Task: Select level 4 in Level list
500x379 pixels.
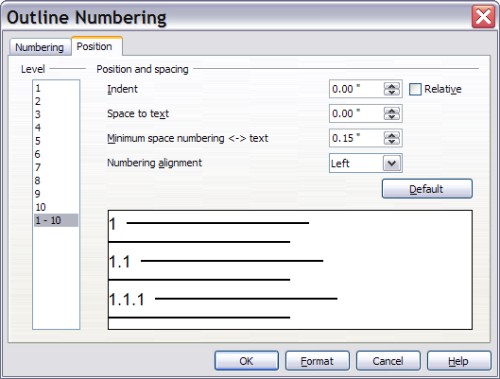Action: pyautogui.click(x=56, y=128)
